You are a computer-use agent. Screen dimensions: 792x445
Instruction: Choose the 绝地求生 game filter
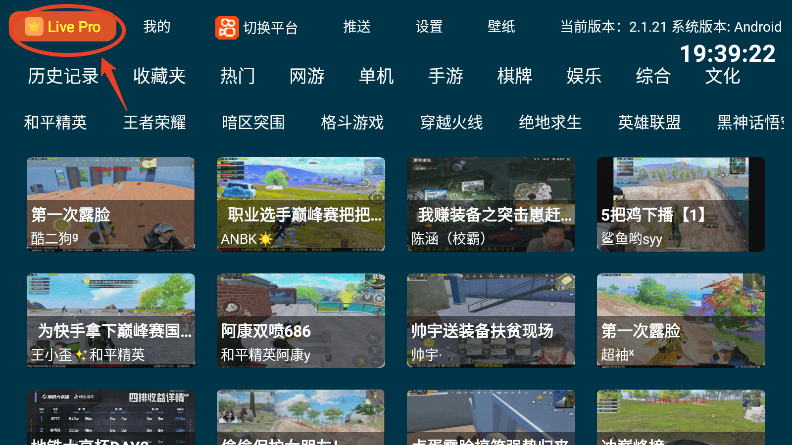[551, 122]
